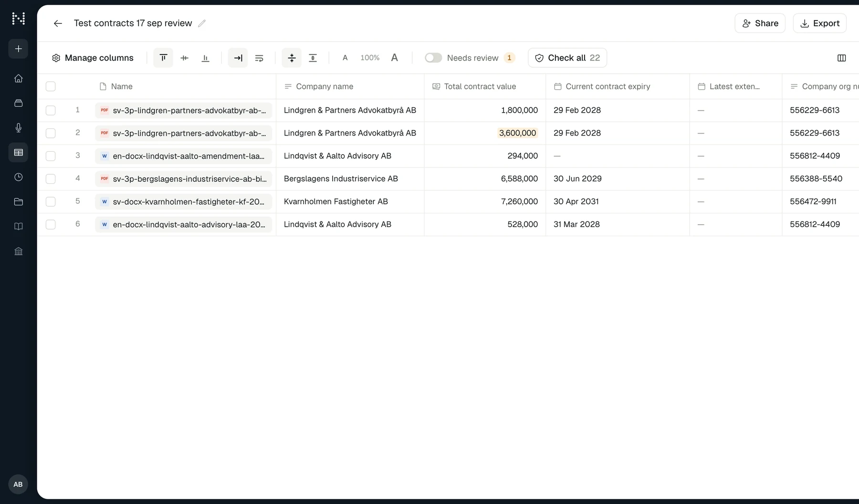
Task: Increase font size with large A
Action: tap(395, 58)
